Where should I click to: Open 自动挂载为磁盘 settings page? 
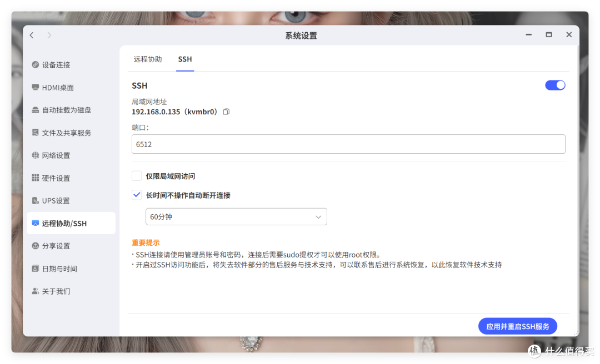(x=71, y=110)
